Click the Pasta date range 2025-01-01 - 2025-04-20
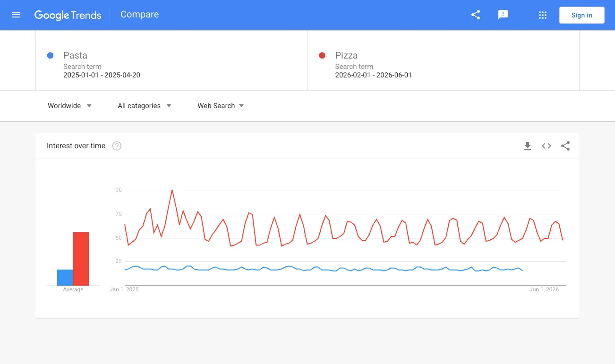 click(x=102, y=75)
